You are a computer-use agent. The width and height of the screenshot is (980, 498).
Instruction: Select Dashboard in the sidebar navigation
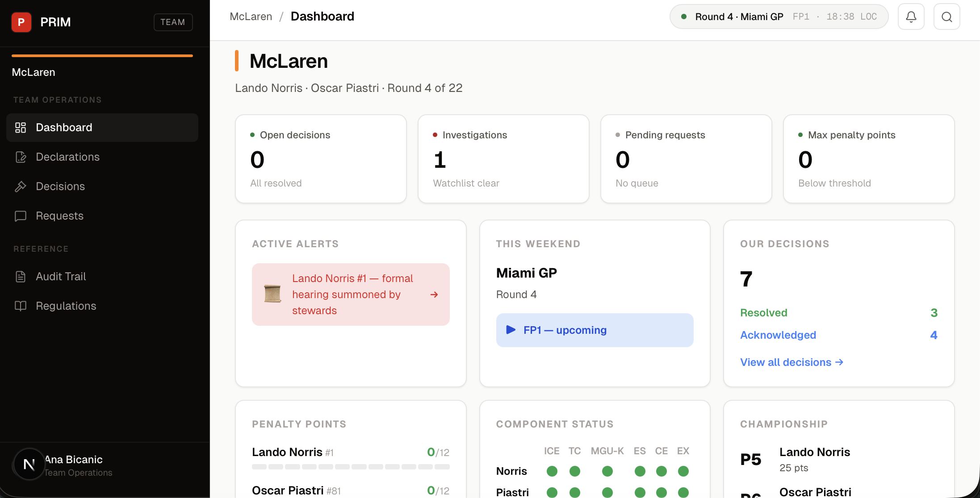coord(64,127)
